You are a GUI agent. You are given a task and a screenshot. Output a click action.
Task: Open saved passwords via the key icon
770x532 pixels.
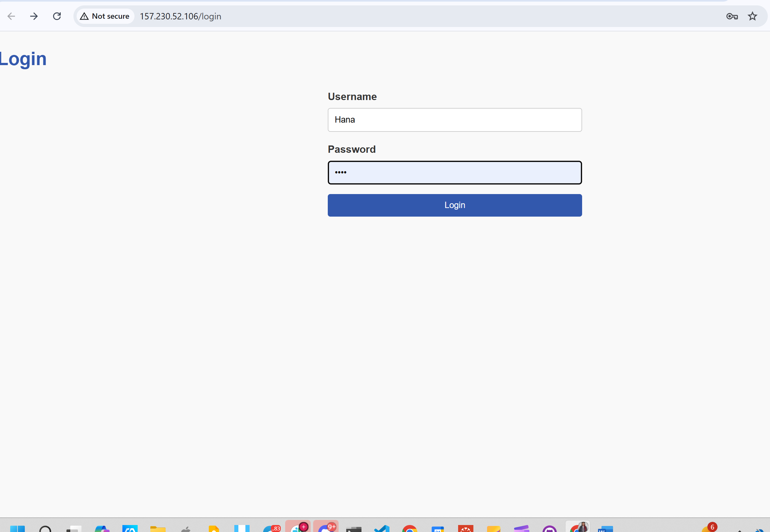[732, 16]
